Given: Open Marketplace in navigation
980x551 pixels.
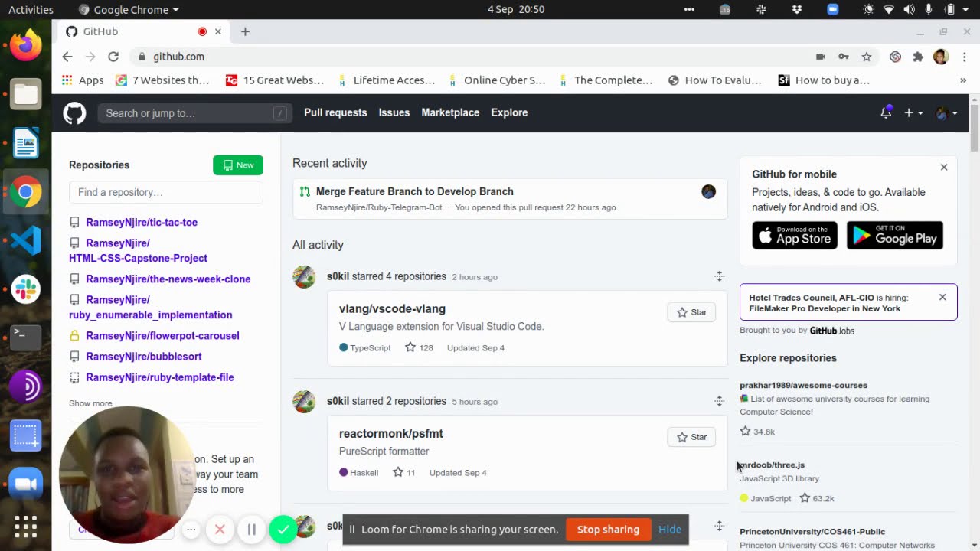Looking at the screenshot, I should click(x=450, y=112).
